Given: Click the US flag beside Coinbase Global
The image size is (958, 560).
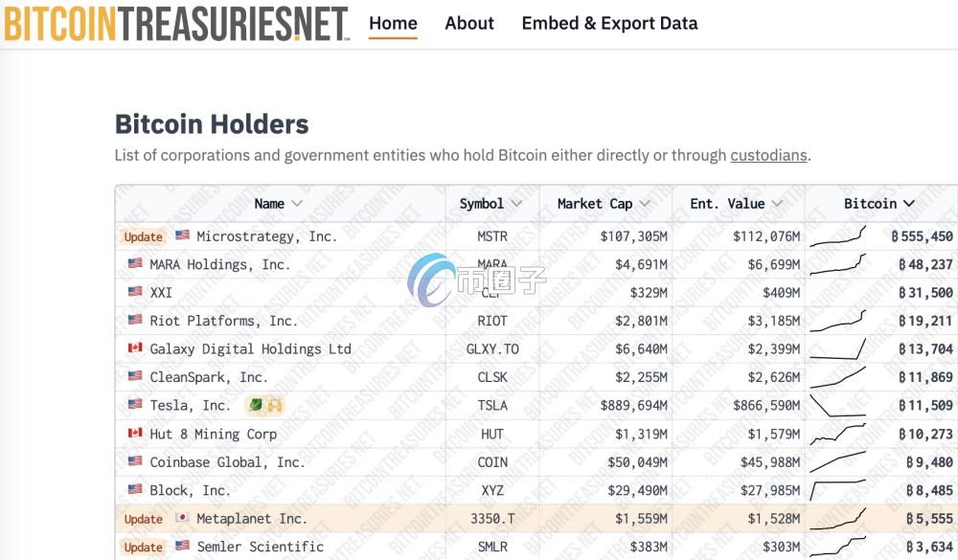Looking at the screenshot, I should click(135, 461).
